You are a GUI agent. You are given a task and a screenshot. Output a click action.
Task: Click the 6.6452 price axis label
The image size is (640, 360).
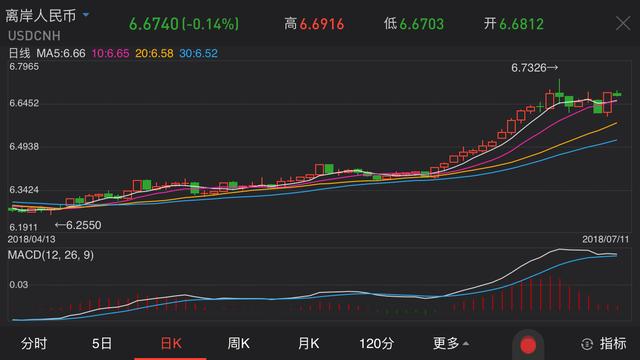point(24,103)
